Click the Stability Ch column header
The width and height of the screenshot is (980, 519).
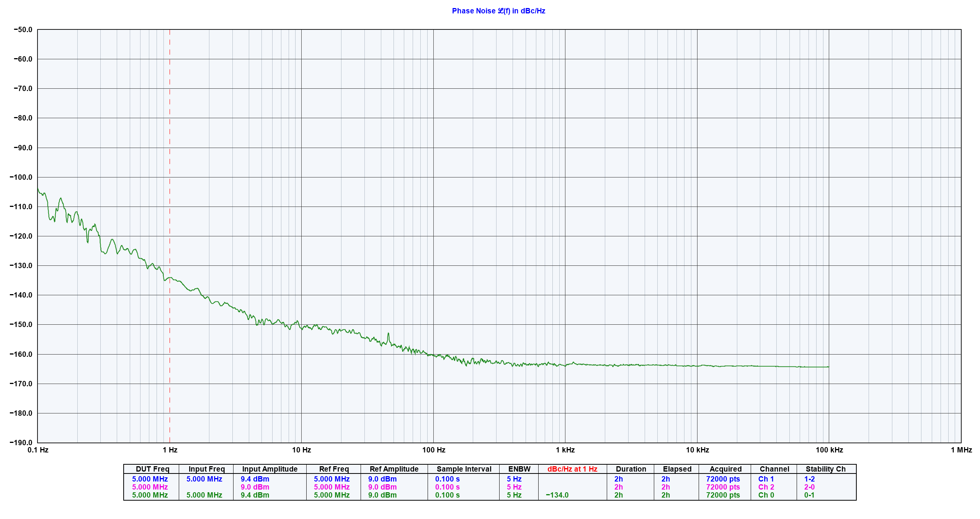tap(825, 469)
